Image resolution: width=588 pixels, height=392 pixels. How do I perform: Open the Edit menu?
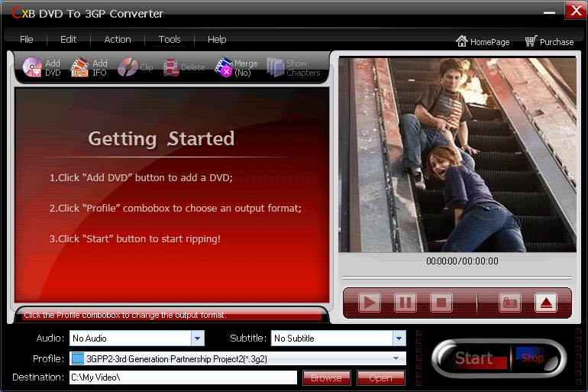point(68,40)
